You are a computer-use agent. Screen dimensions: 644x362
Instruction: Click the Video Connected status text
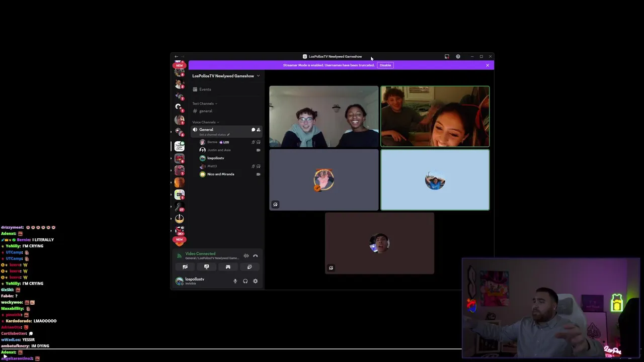[x=200, y=254]
